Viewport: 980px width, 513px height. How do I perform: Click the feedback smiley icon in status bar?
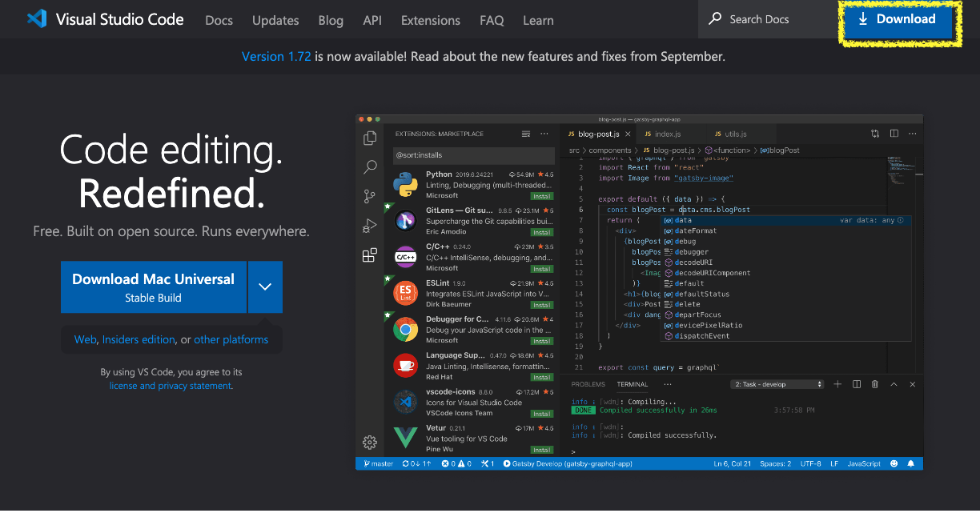(894, 464)
